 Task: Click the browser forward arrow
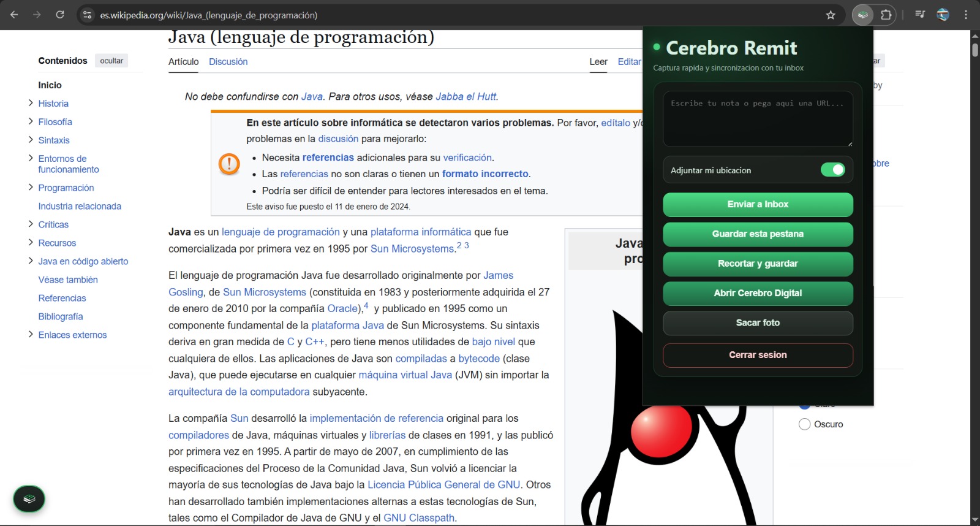point(37,15)
